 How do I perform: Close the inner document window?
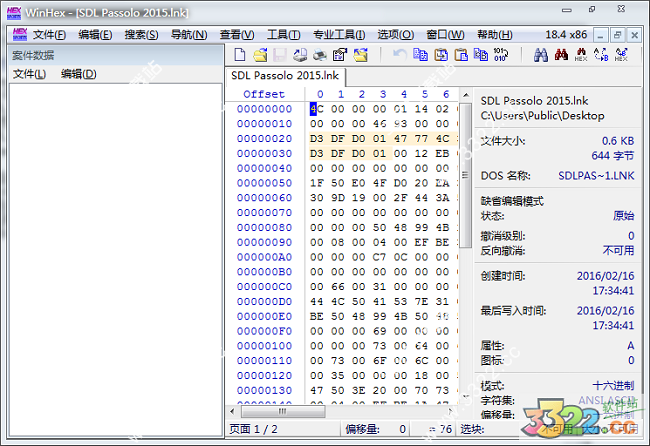click(634, 36)
